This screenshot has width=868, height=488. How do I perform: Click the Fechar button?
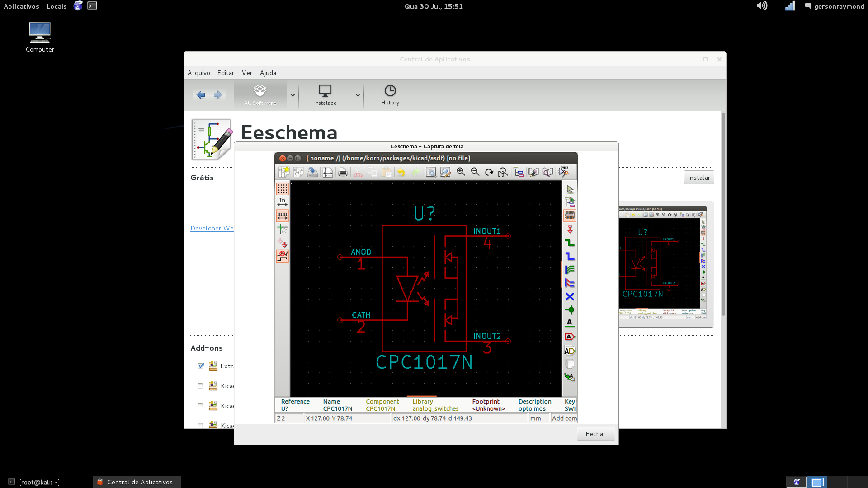click(x=595, y=434)
